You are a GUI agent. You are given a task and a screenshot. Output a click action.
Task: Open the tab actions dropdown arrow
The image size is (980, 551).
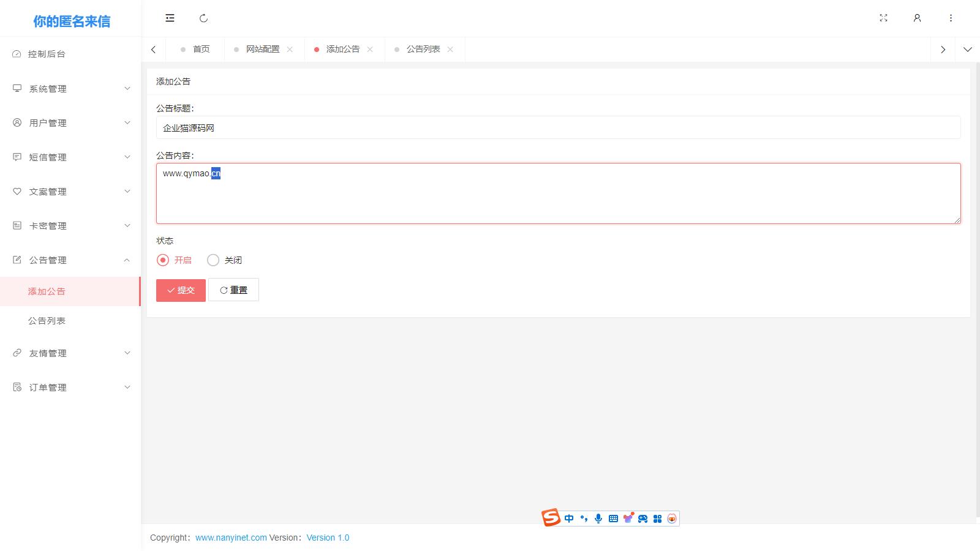point(968,50)
